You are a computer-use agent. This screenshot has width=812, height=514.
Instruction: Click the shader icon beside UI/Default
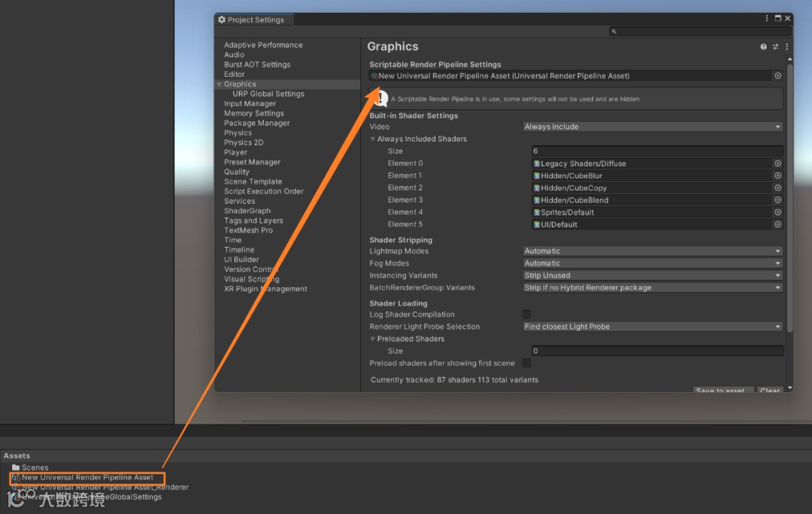(x=537, y=224)
